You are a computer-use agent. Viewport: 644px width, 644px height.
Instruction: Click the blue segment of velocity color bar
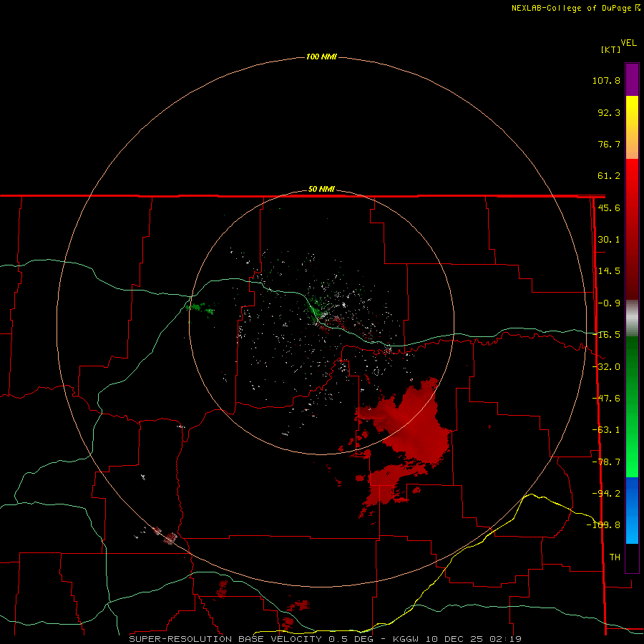(632, 510)
